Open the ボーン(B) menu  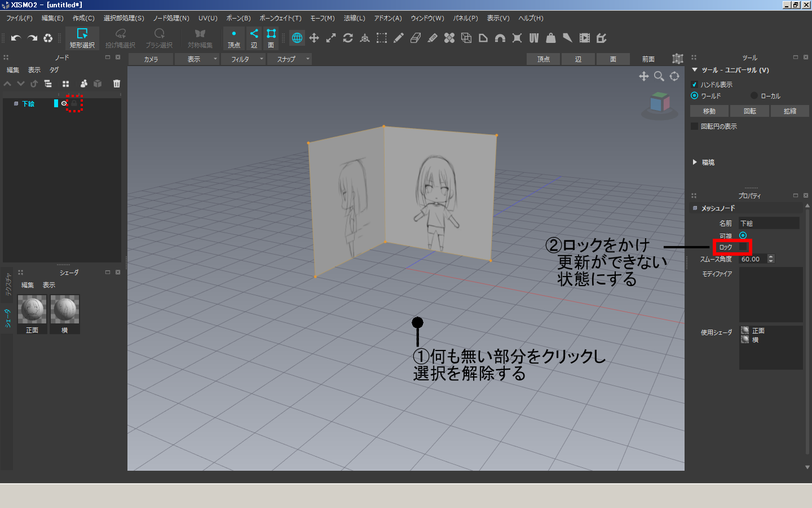coord(239,18)
